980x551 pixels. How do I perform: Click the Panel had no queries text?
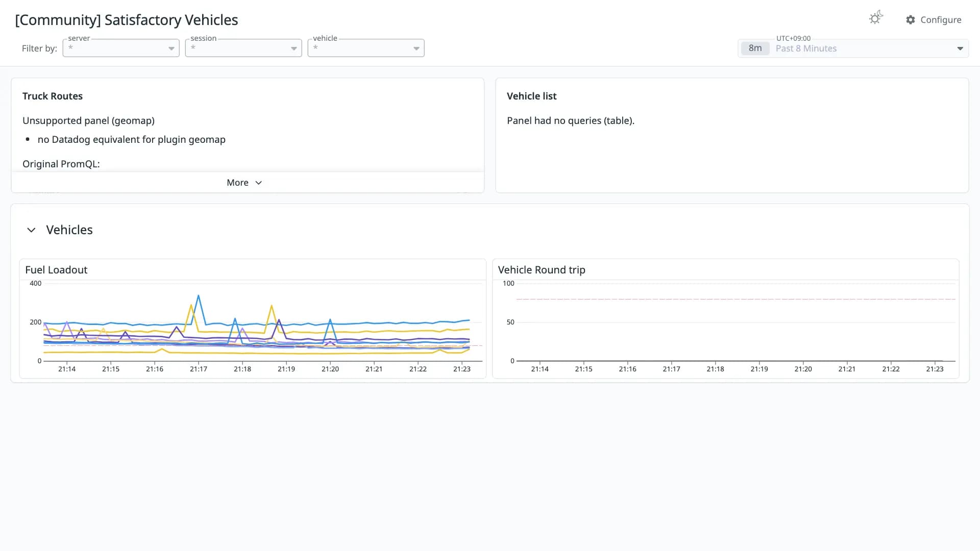point(571,121)
